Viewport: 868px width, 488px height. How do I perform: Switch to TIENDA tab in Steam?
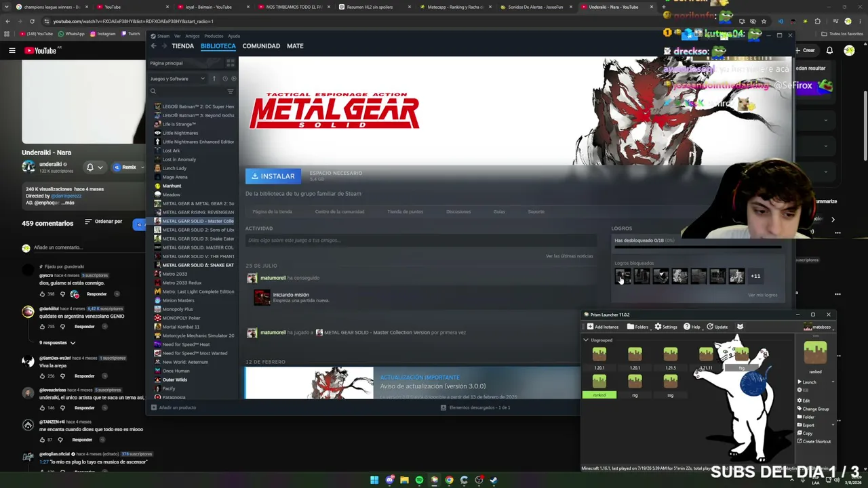tap(182, 46)
